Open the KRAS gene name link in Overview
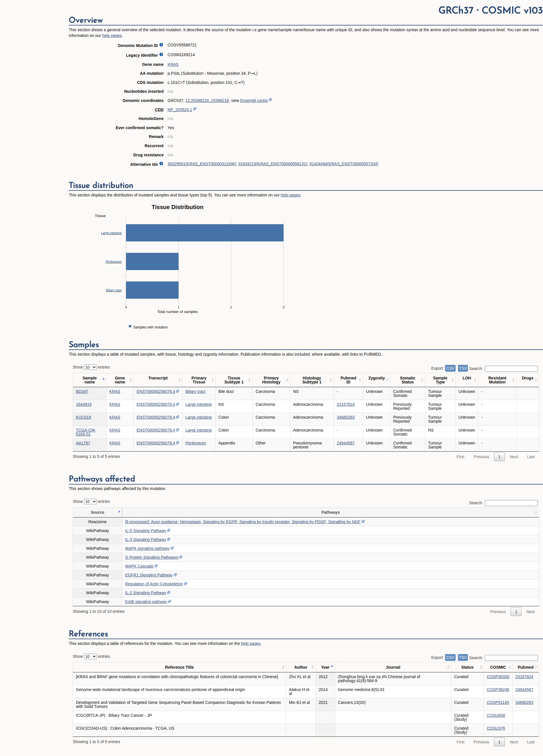 coord(173,64)
